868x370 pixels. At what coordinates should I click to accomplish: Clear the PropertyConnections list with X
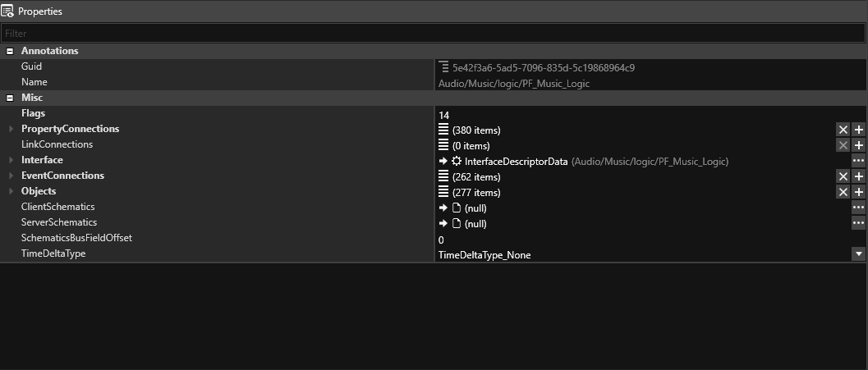843,130
